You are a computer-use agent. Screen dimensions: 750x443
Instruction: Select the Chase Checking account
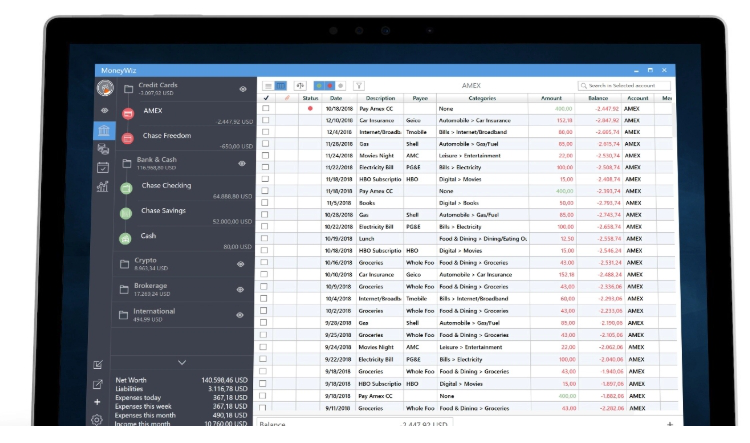(183, 189)
